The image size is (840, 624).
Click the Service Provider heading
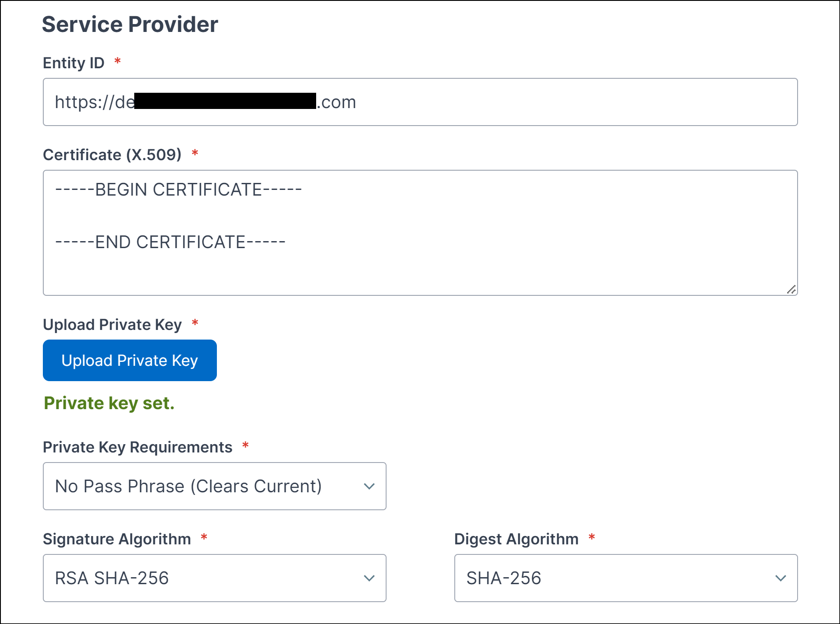coord(130,24)
